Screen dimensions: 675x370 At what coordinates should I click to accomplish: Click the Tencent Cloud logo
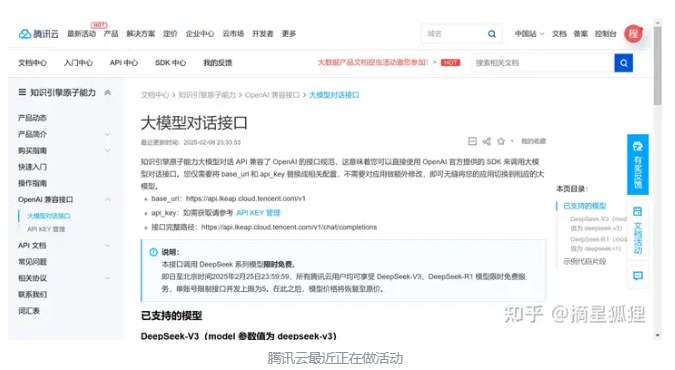pyautogui.click(x=38, y=34)
